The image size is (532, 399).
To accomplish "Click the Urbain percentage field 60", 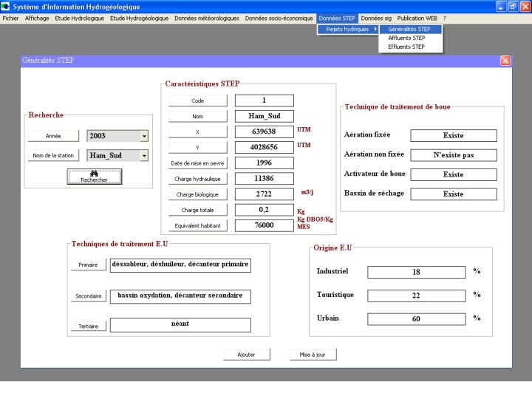I will click(416, 319).
